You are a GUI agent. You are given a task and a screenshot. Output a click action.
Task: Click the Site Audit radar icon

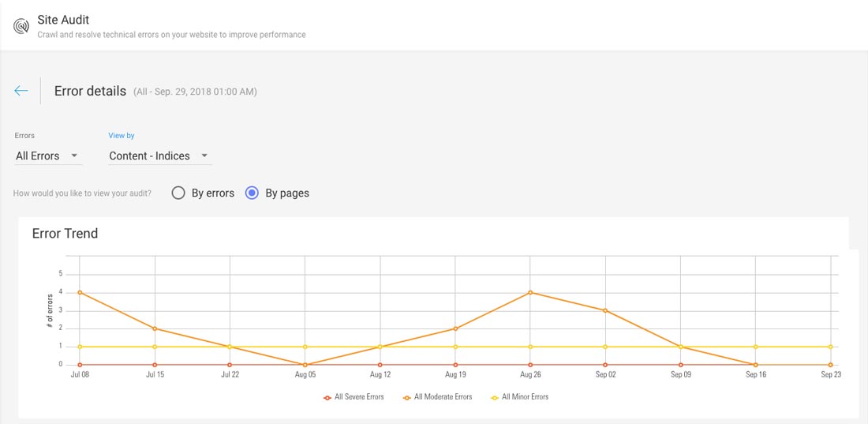21,25
